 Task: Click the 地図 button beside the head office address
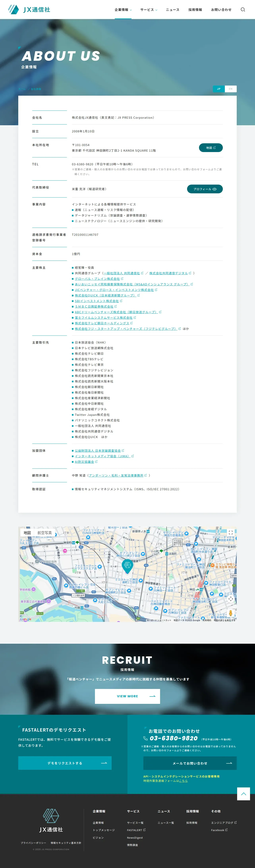point(211,148)
